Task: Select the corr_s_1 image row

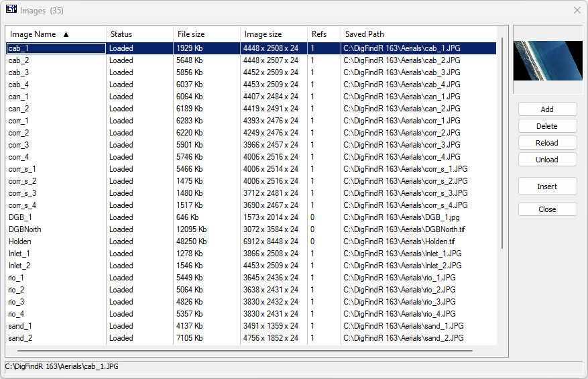Action: point(251,169)
